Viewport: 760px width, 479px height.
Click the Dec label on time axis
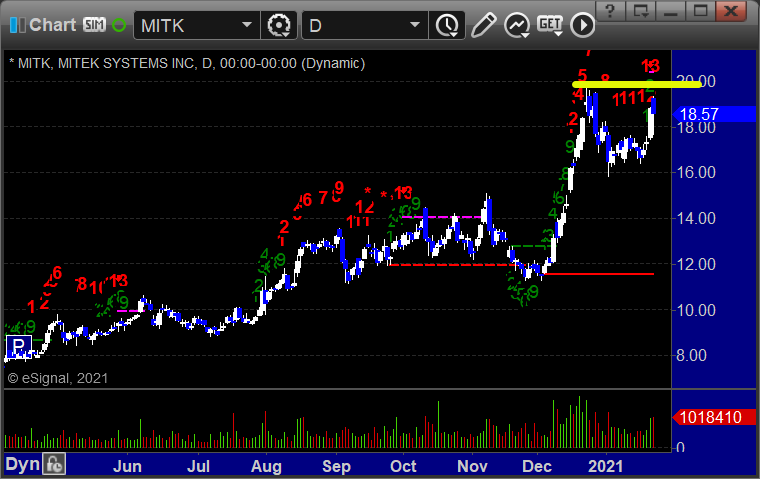[x=537, y=466]
